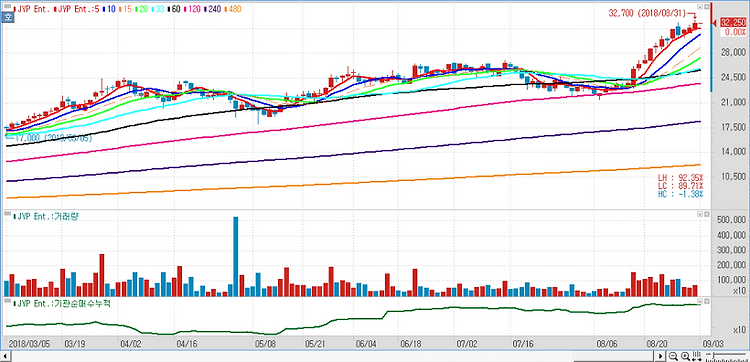Viewport: 750px width, 362px height.
Task: Click the '04/16' date axis label
Action: tap(186, 343)
